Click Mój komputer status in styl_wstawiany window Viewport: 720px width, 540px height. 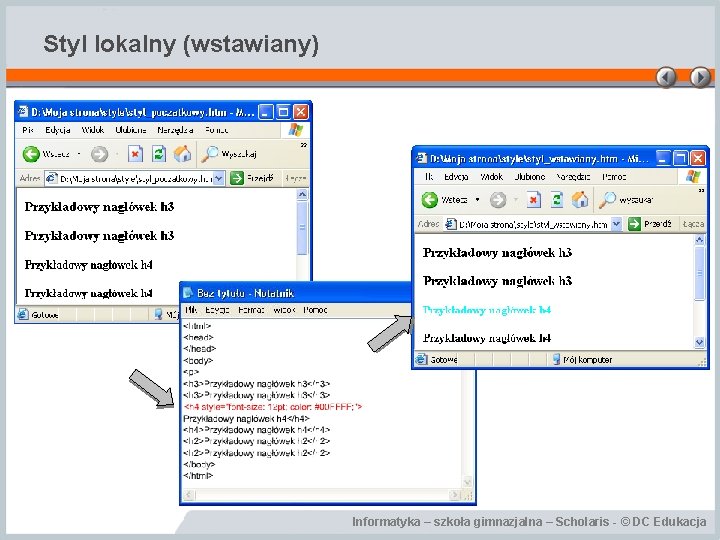coord(581,360)
